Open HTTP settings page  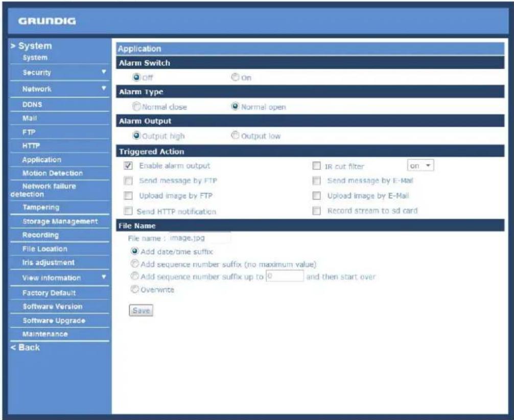point(31,145)
